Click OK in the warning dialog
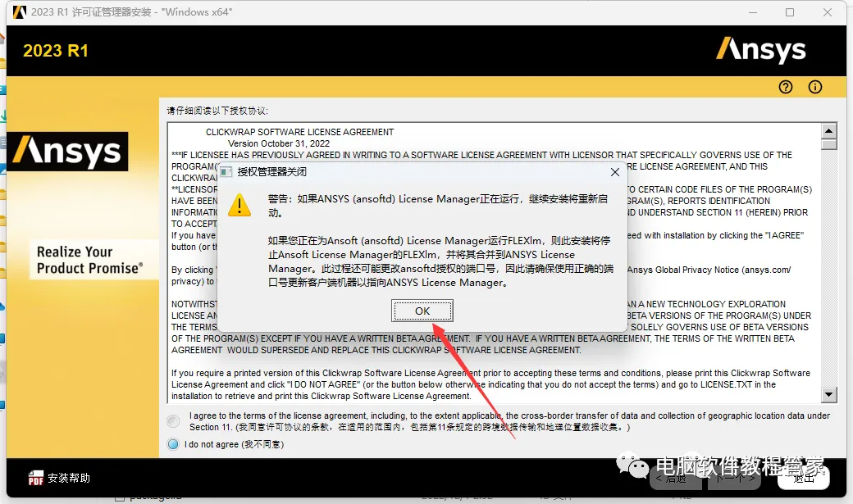Screen dimensions: 853x504 [422, 311]
